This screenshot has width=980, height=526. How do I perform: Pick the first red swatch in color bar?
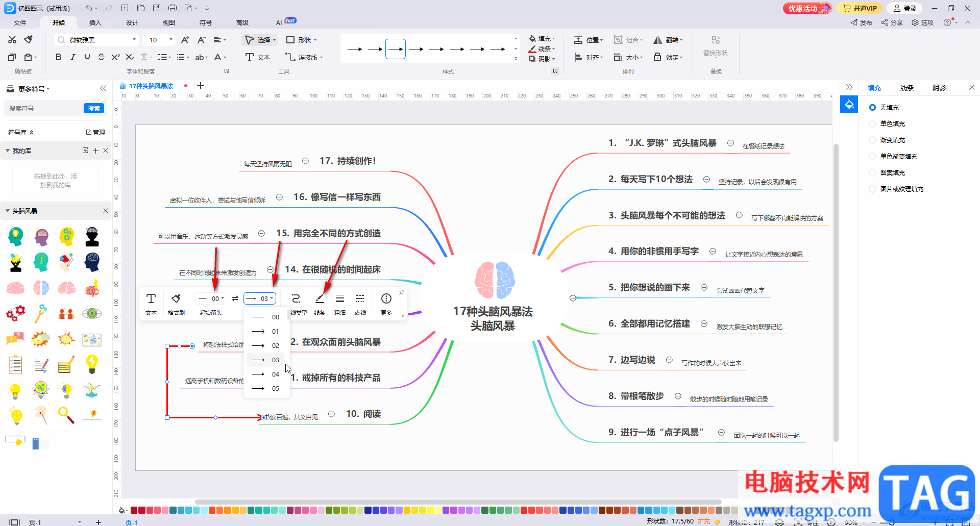click(x=134, y=510)
